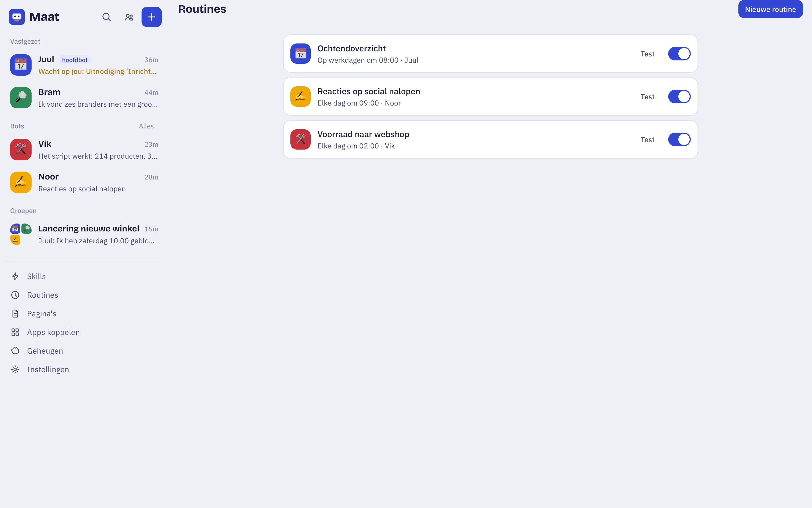This screenshot has height=508, width=812.
Task: Click Vik's red tools avatar in sidebar
Action: click(x=21, y=150)
